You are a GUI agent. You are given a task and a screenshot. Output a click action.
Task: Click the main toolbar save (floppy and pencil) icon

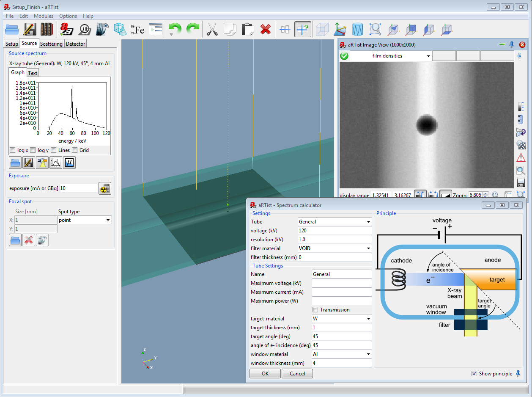pos(30,30)
